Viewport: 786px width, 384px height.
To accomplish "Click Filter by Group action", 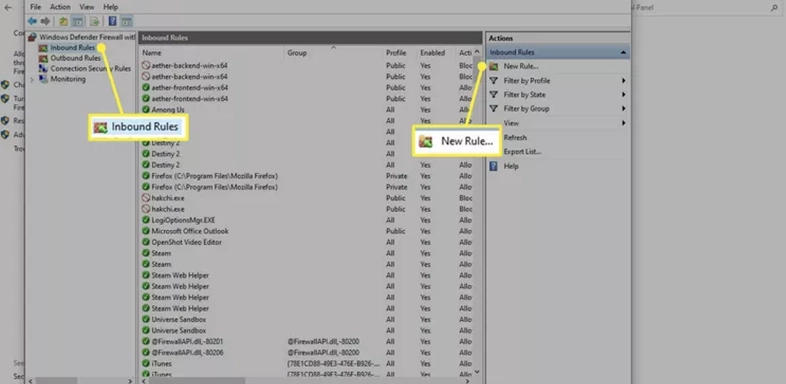I will [526, 109].
